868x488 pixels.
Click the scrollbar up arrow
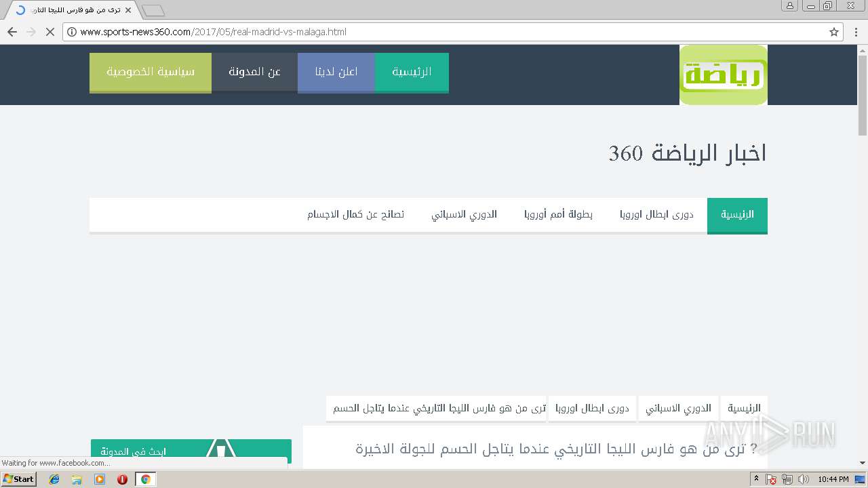[863, 50]
